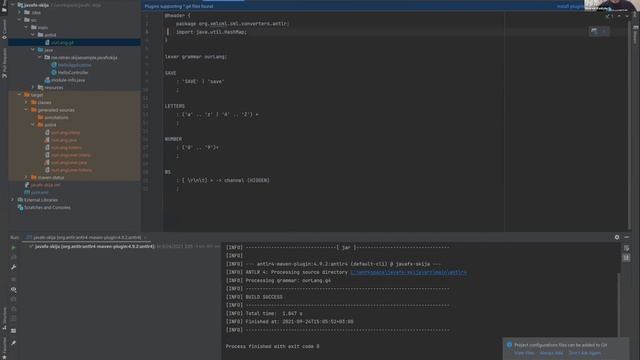The height and width of the screenshot is (360, 640).
Task: Click the 'lexer grammar ourLang;' code line
Action: [x=196, y=57]
